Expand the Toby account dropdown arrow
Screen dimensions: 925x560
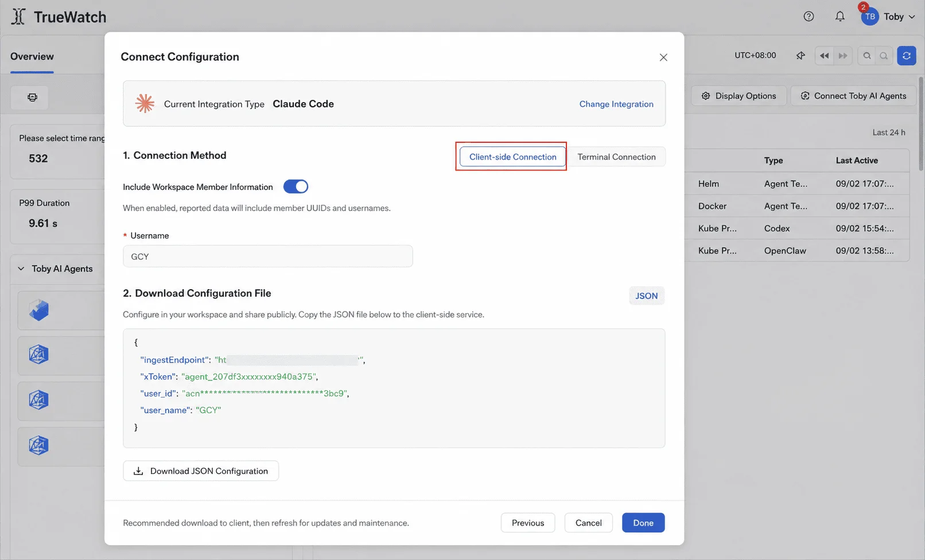tap(912, 17)
